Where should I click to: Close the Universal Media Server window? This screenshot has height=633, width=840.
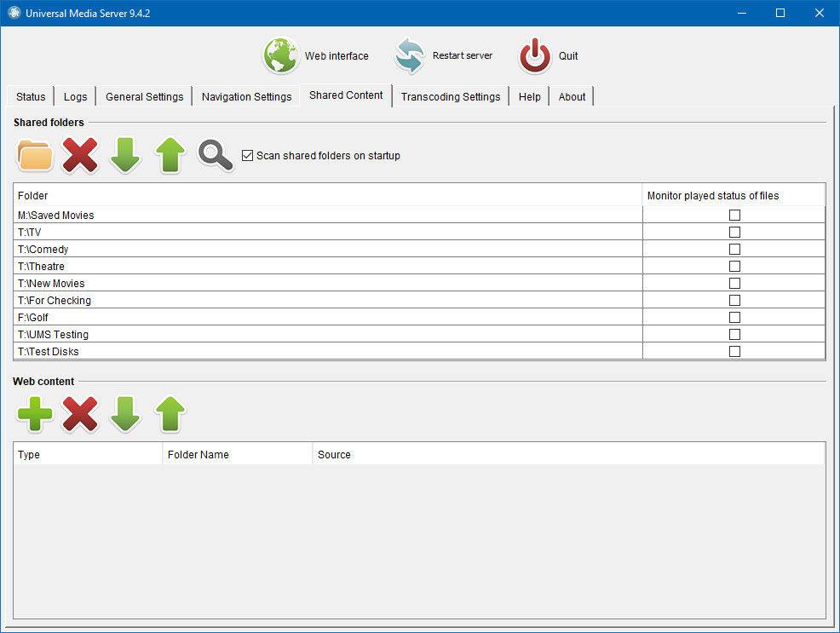click(819, 13)
